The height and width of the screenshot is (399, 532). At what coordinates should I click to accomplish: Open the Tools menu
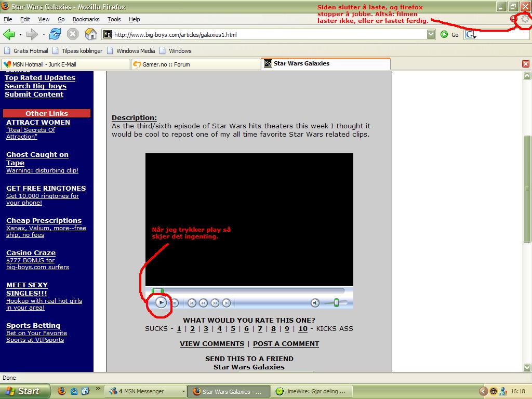coord(114,19)
